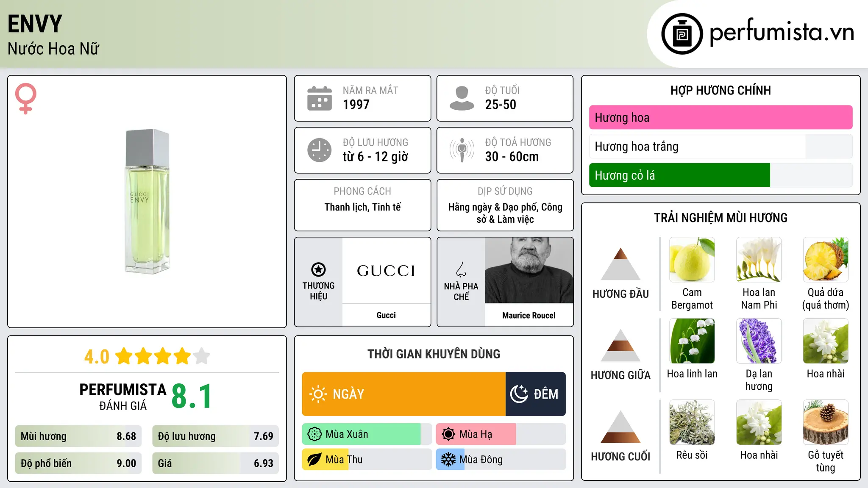The height and width of the screenshot is (488, 868).
Task: Click the ENVY perfume title
Action: 35,24
